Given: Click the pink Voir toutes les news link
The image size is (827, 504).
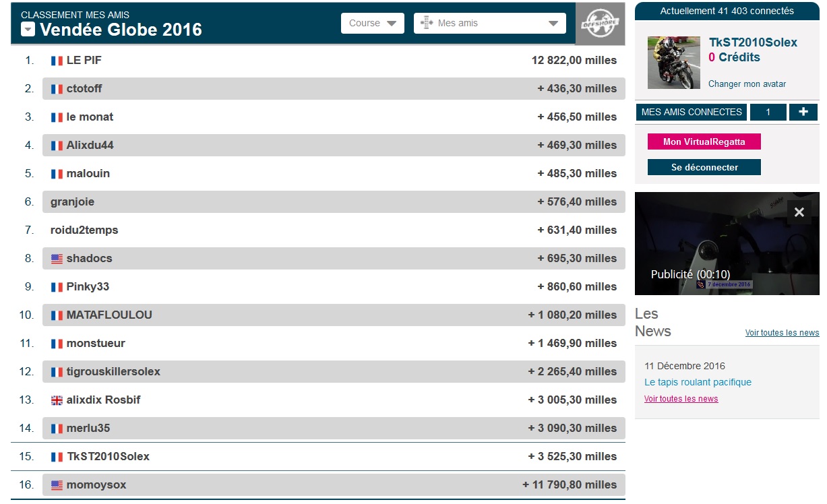Looking at the screenshot, I should point(681,399).
